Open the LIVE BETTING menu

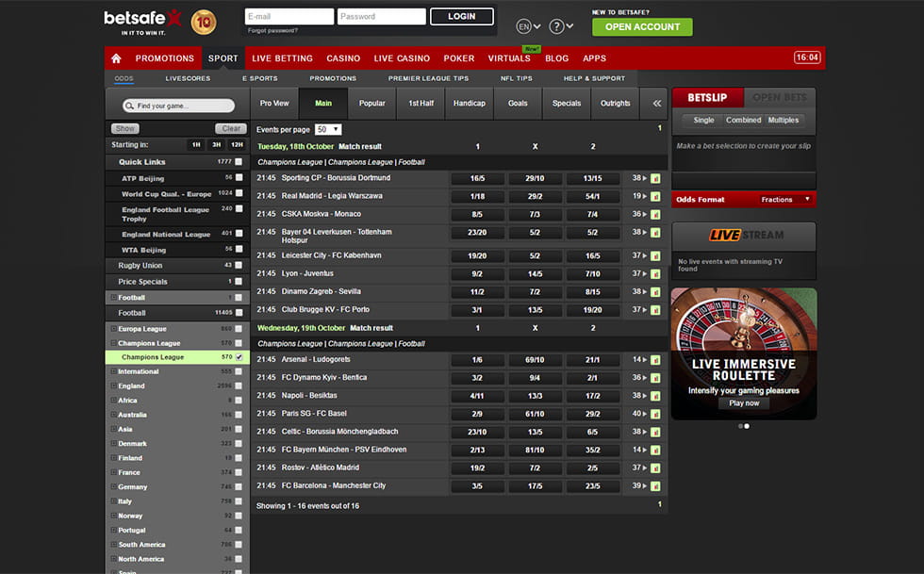pyautogui.click(x=282, y=58)
